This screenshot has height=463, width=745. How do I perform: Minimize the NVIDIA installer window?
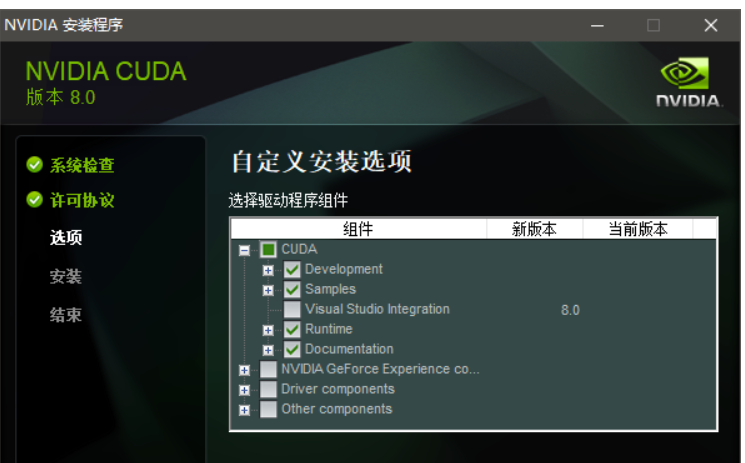click(597, 25)
